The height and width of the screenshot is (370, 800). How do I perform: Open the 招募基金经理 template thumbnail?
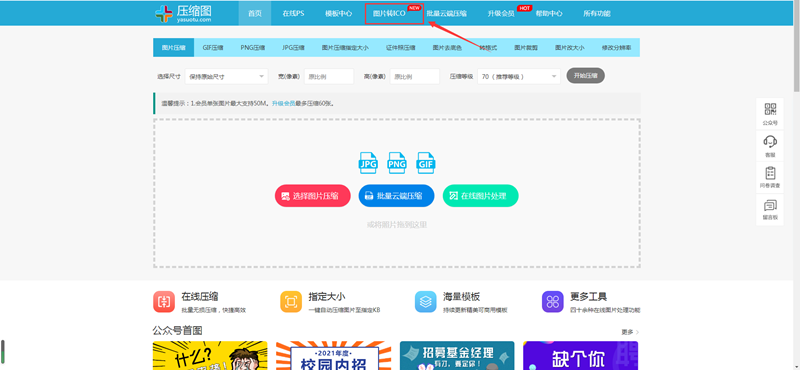point(457,356)
